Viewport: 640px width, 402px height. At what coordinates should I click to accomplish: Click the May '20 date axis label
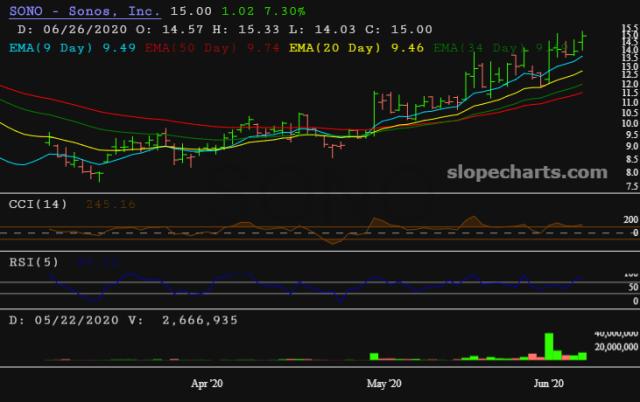click(383, 383)
